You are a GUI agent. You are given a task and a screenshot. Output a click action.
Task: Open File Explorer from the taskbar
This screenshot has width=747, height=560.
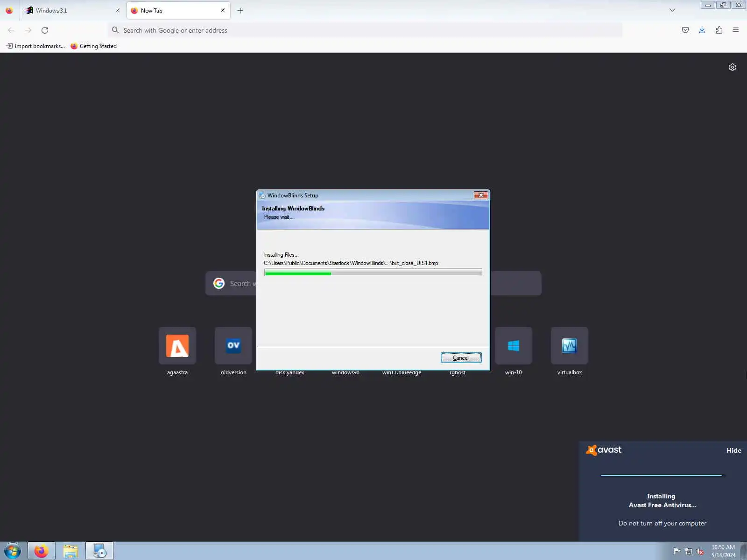point(70,551)
